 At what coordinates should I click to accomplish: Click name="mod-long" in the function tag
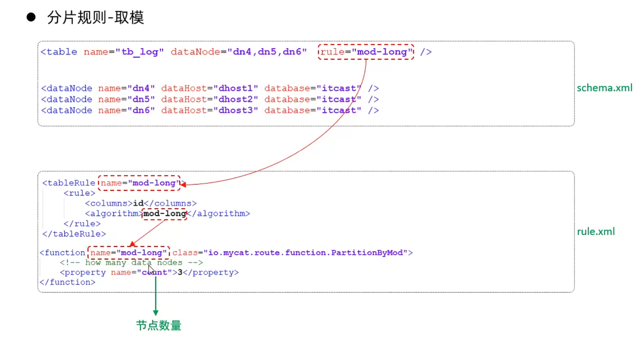coord(129,252)
